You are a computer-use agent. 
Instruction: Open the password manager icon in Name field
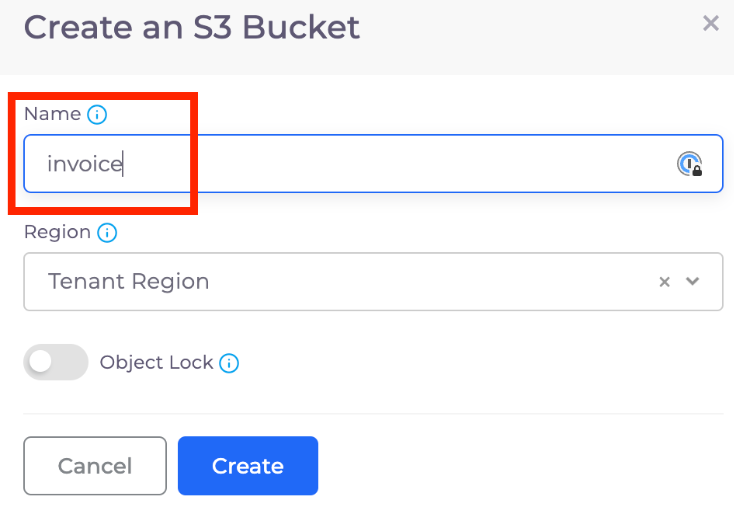click(x=690, y=164)
